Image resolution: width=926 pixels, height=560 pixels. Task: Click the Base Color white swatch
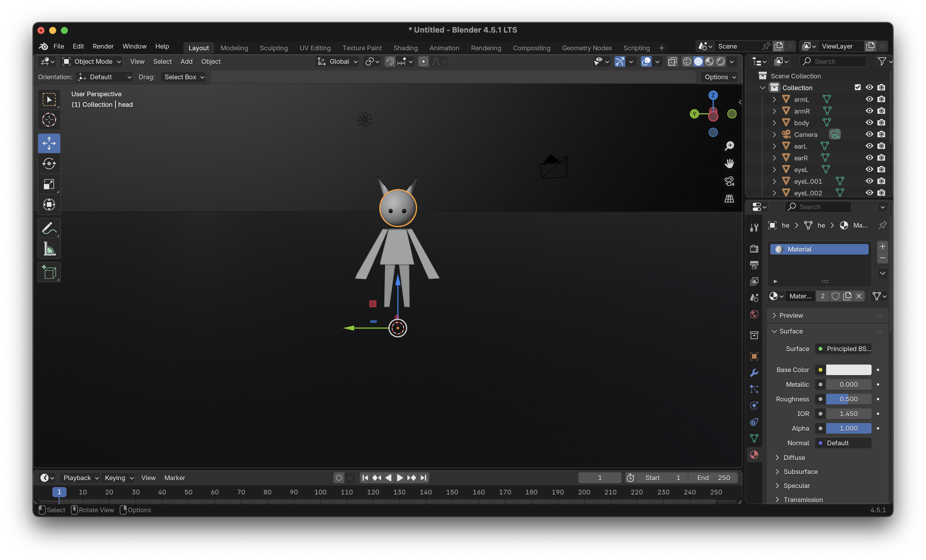click(x=848, y=370)
